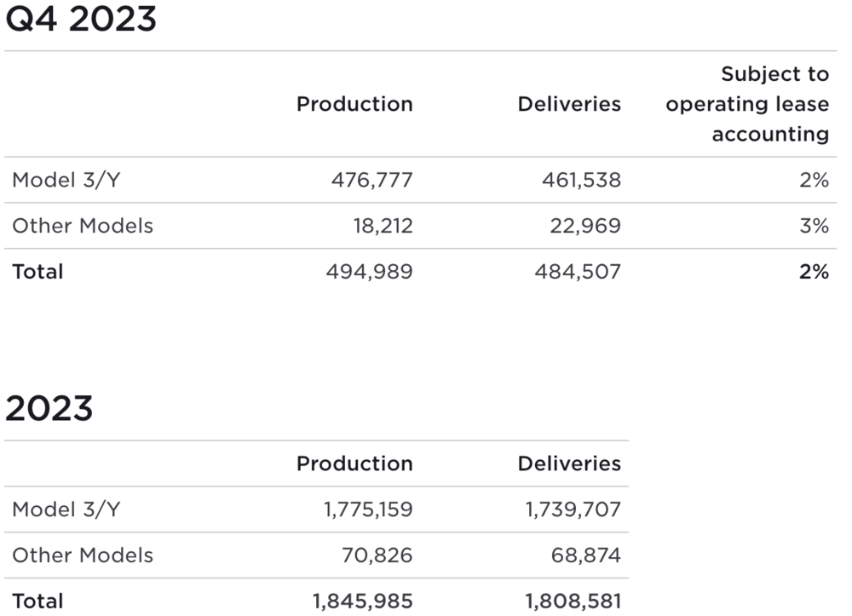852x616 pixels.
Task: Click the 68,874 annual Other Models deliveries
Action: pos(585,556)
